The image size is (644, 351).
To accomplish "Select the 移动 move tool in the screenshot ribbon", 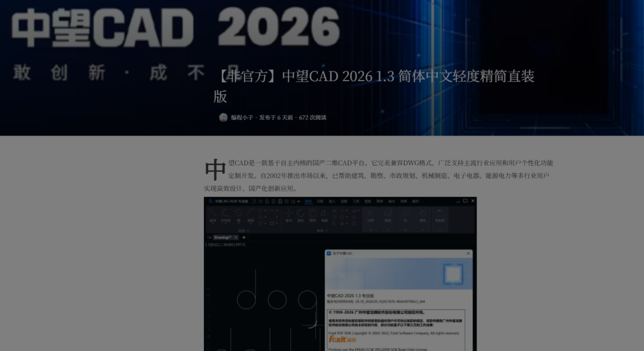I will click(x=289, y=215).
